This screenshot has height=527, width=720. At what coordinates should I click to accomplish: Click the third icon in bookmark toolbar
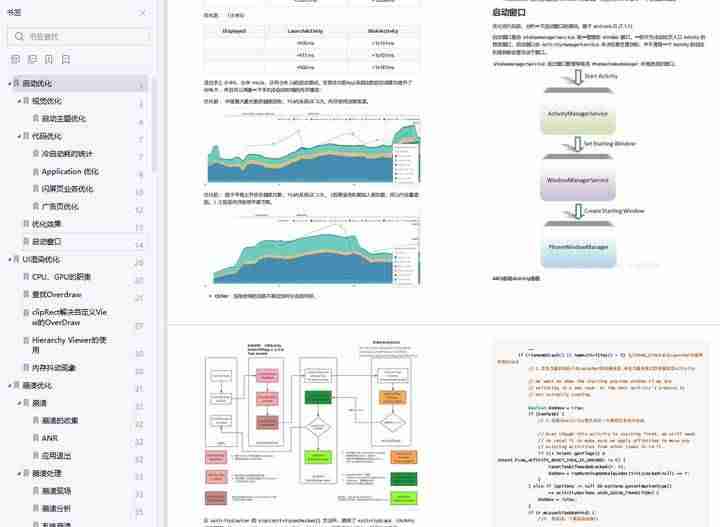point(49,59)
